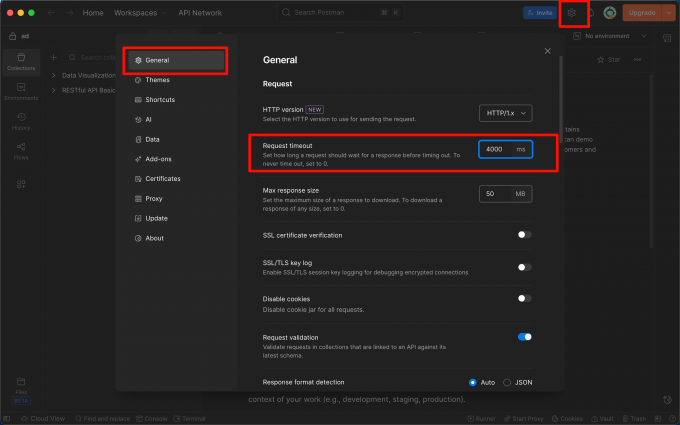Open the three-dot more options menu
The width and height of the screenshot is (680, 425).
point(637,59)
